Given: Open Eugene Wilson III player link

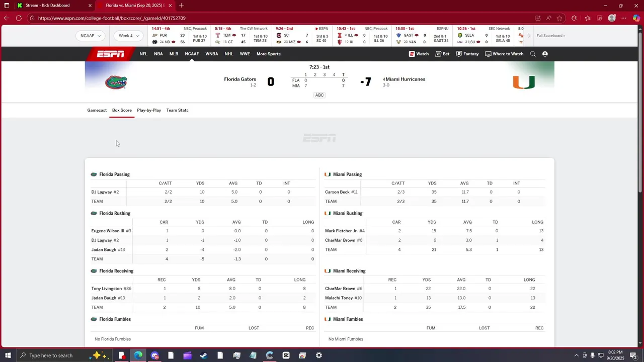Looking at the screenshot, I should point(108,231).
